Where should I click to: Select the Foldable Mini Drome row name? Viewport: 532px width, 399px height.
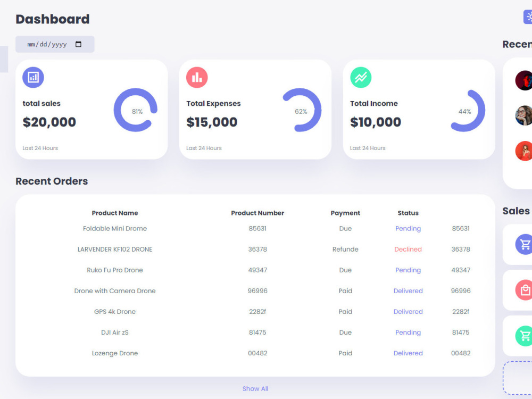click(x=115, y=228)
